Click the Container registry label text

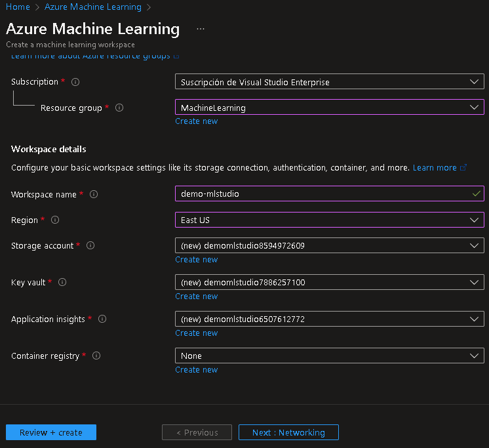pyautogui.click(x=45, y=356)
